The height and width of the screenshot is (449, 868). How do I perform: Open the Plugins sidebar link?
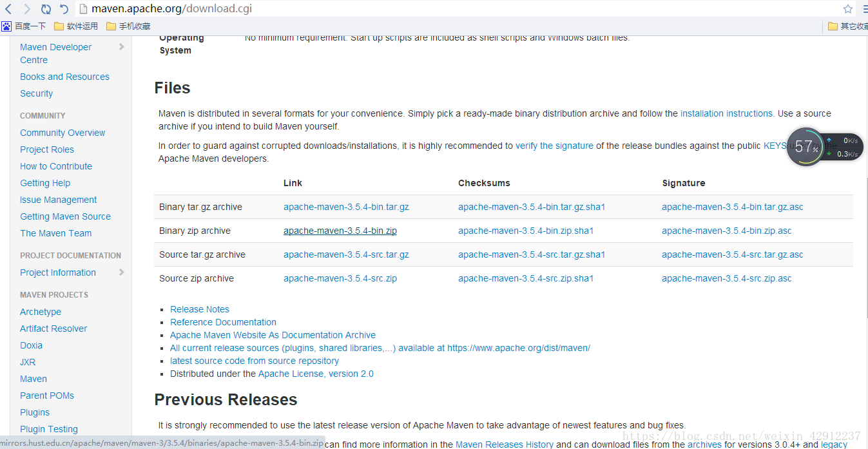(x=35, y=412)
